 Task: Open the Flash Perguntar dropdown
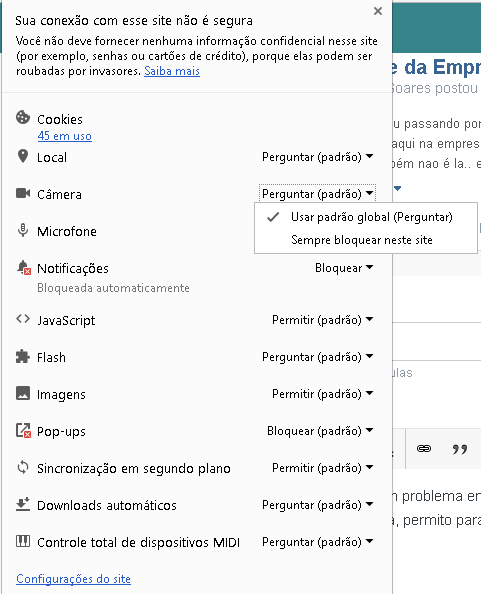pos(317,357)
